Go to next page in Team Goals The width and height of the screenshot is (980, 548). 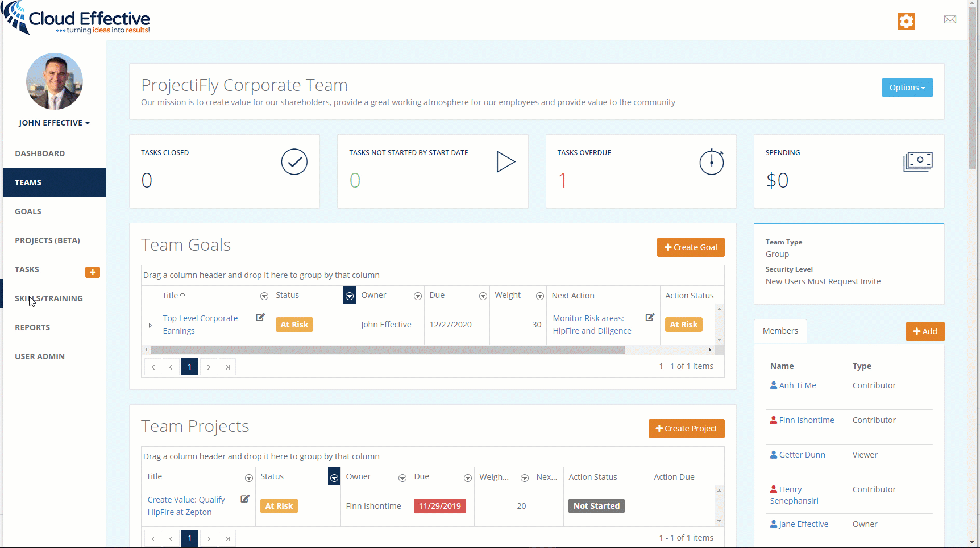point(209,367)
